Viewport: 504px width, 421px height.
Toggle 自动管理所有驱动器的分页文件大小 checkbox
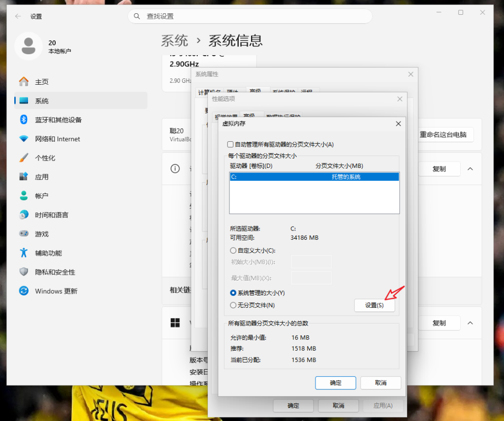point(230,144)
